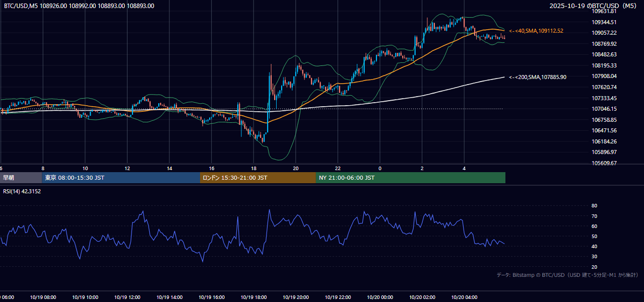Viewport: 644px width, 302px height.
Task: Click bottom time label 10/20 00:00
Action: click(x=380, y=297)
